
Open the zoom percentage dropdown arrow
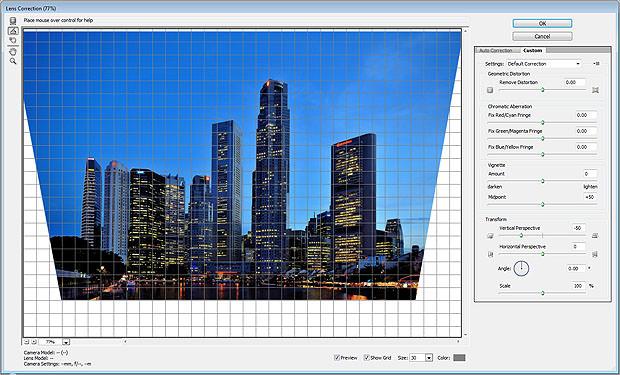(66, 342)
